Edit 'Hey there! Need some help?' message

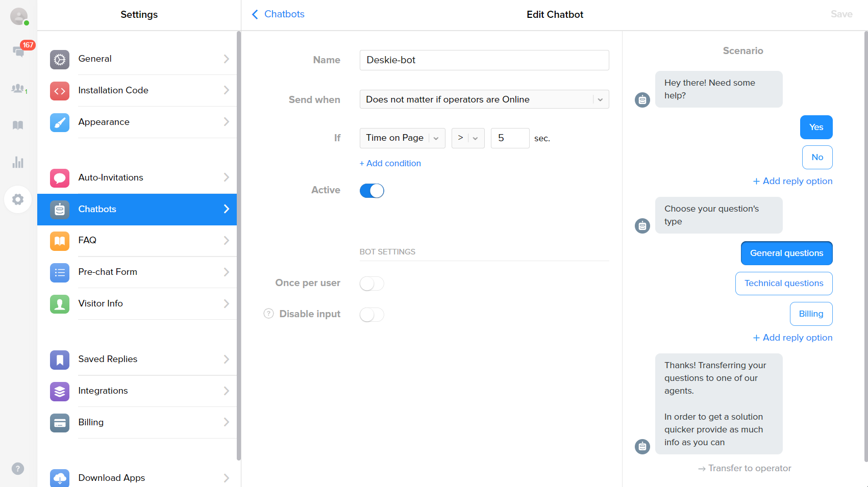click(719, 89)
